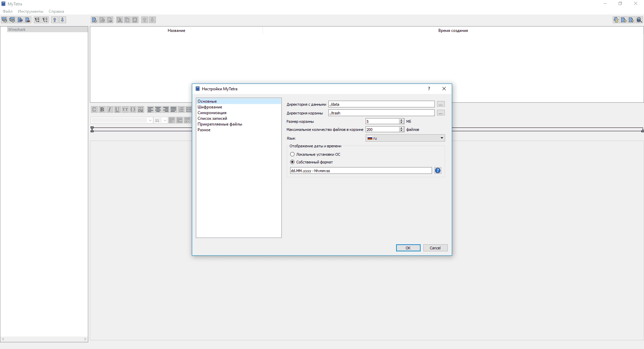Go to previous viewed note icon
This screenshot has height=349, width=644.
pyautogui.click(x=624, y=20)
